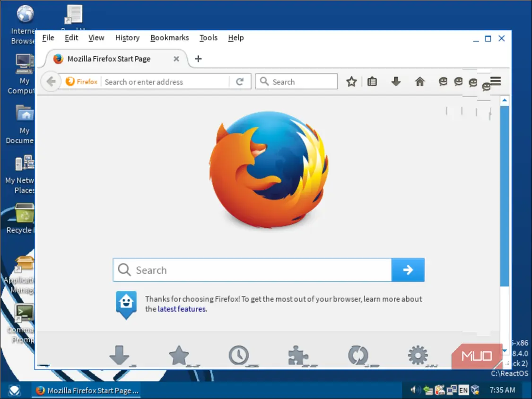Bookmark this page with the star icon
Screen dimensions: 532x399
point(351,81)
